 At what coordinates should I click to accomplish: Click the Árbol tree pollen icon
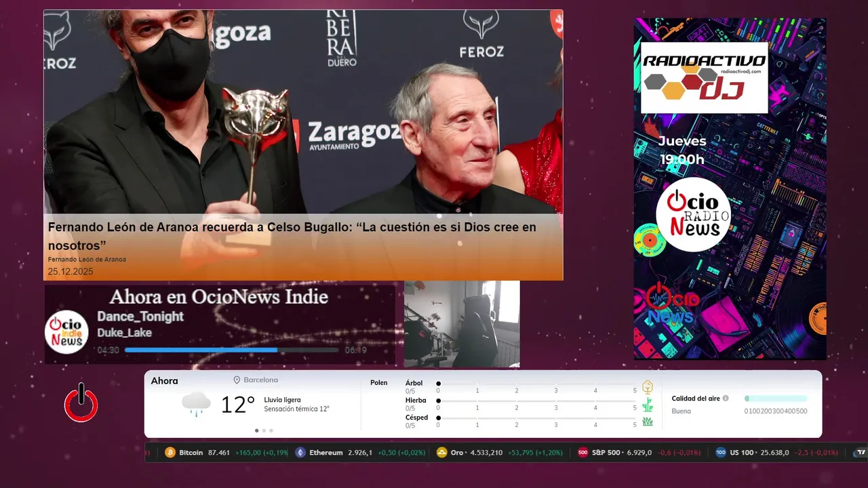[x=648, y=387]
